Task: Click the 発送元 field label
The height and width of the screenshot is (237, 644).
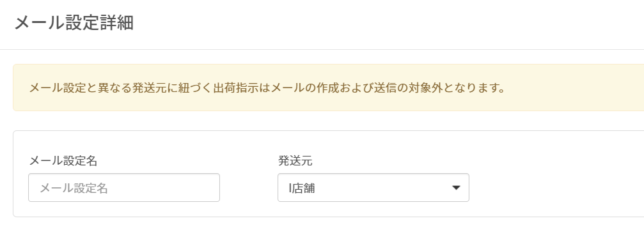Action: (x=295, y=161)
